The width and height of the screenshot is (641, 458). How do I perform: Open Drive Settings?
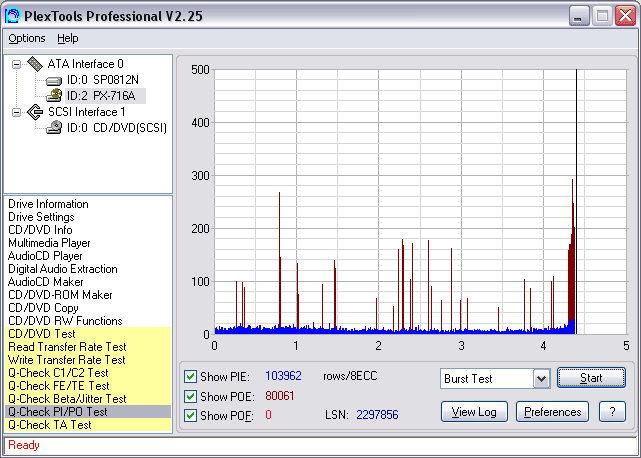pos(41,217)
